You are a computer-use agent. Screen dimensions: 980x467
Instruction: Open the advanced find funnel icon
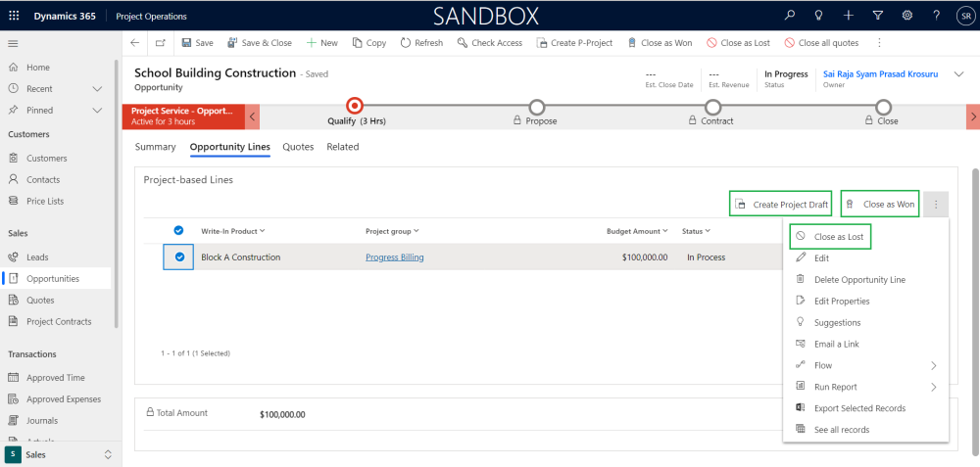877,16
